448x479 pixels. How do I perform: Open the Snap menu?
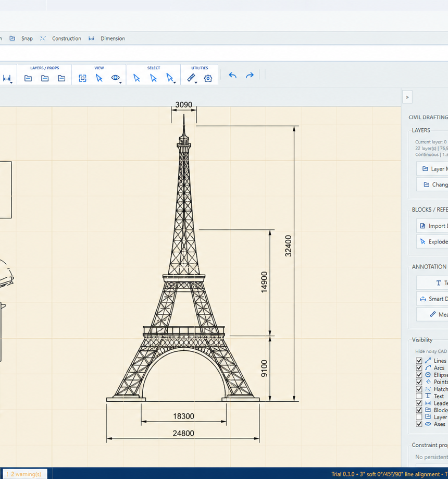click(x=27, y=38)
